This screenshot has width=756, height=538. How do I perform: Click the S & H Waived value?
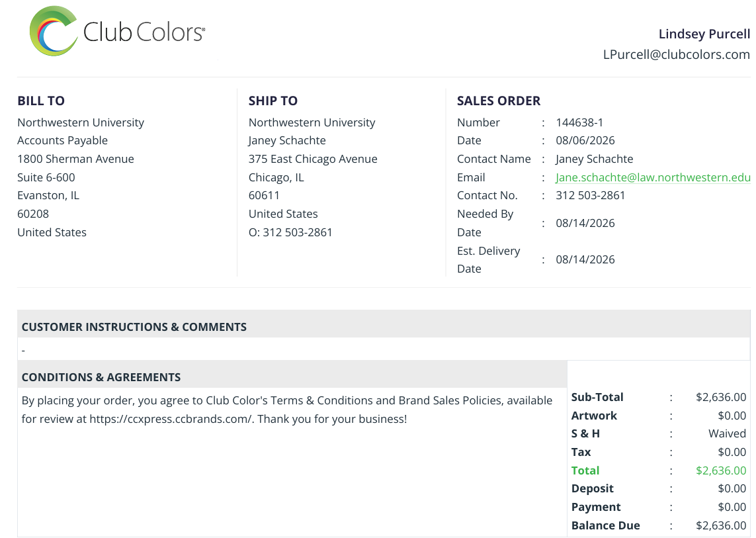click(x=727, y=434)
